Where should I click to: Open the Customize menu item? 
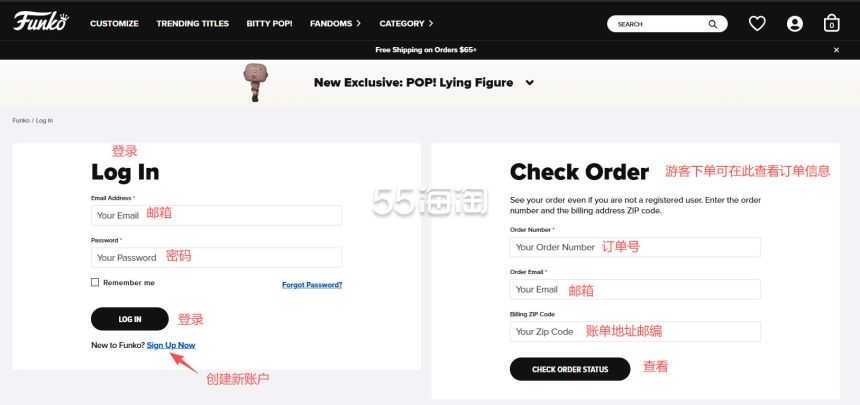114,24
